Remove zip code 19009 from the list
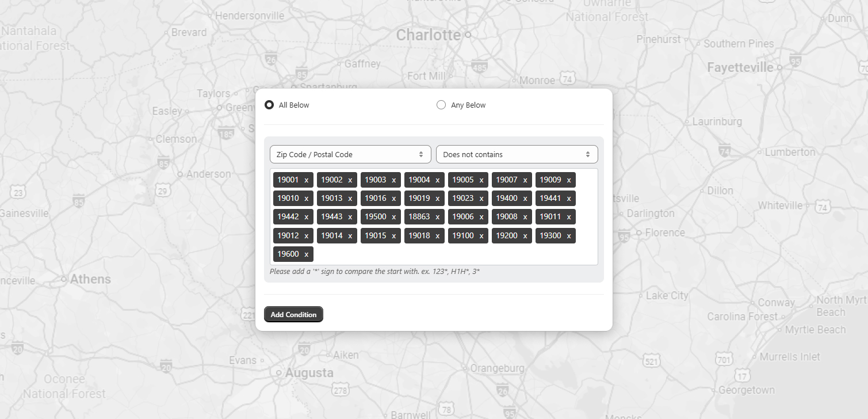Screen dimensions: 868x419 568,180
